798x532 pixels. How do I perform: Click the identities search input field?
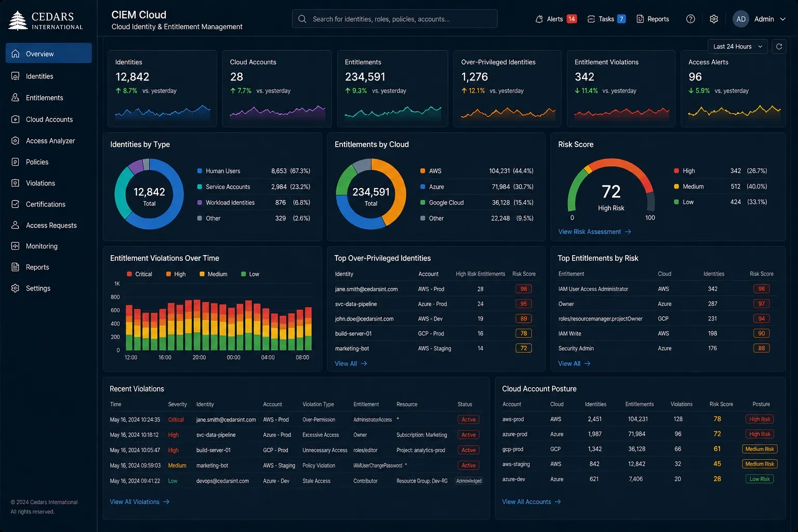(394, 19)
